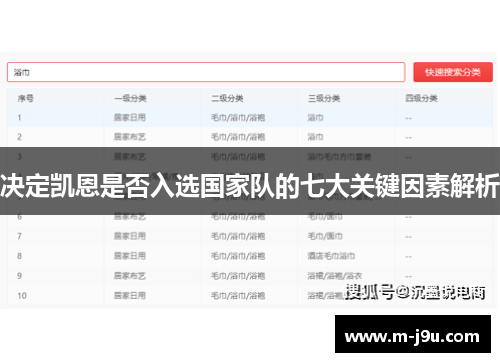Select 居家日用 in row 1

click(130, 117)
